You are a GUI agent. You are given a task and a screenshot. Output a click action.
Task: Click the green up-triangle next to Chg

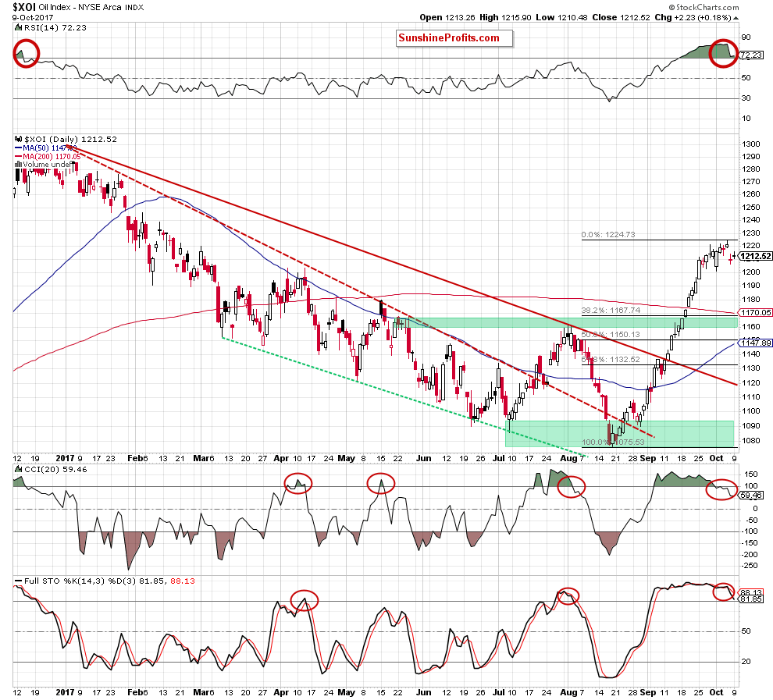[x=736, y=18]
